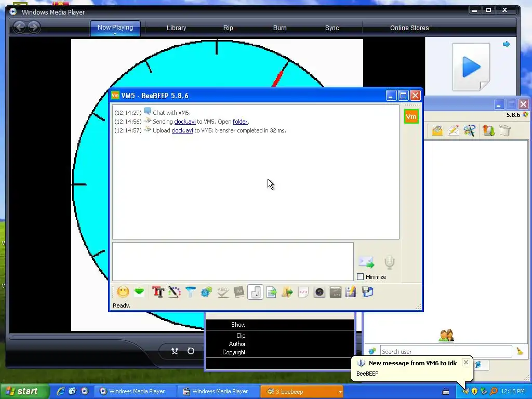The height and width of the screenshot is (399, 532).
Task: Launch Internet Explorer from Quick Launch
Action: [61, 391]
